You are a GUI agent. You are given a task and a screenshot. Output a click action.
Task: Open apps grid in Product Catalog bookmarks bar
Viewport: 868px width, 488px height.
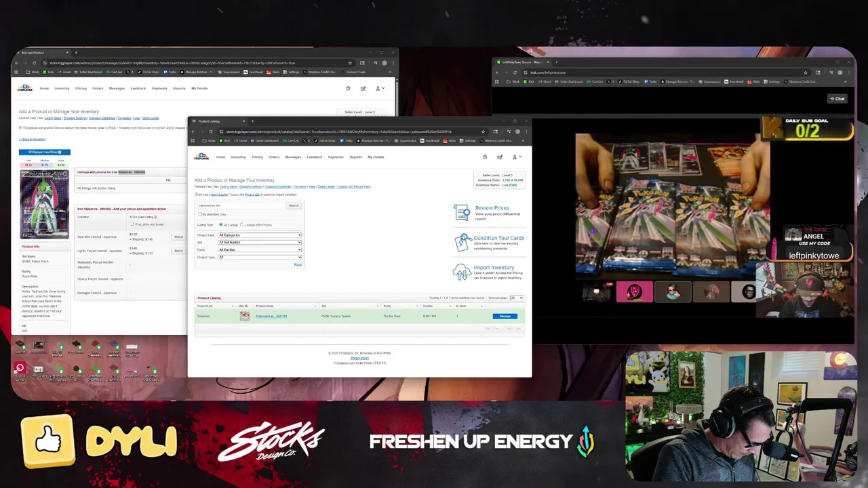click(193, 140)
